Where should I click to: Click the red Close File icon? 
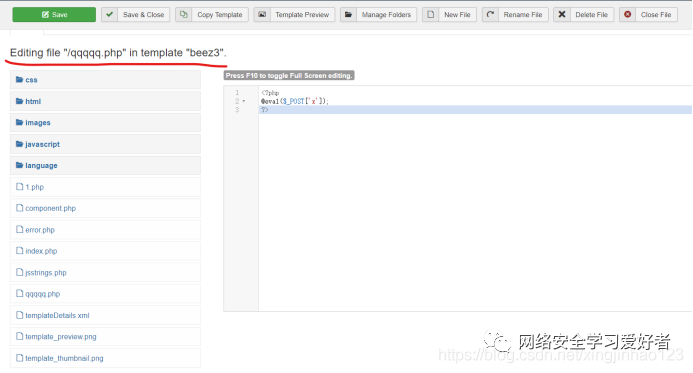[x=628, y=15]
